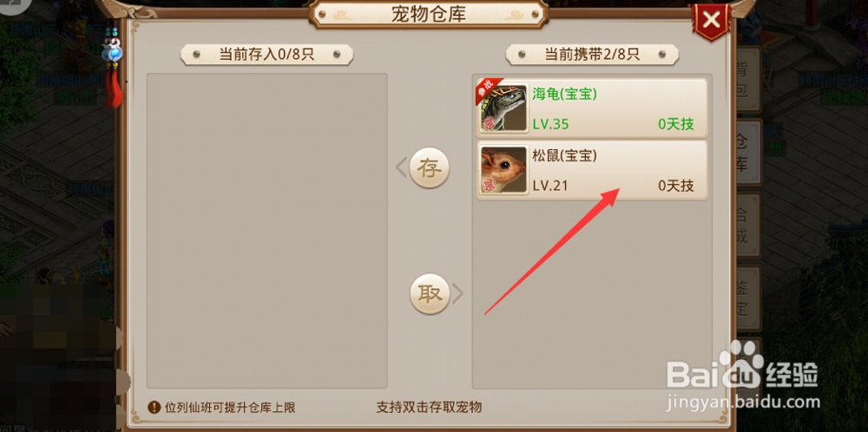Click the left chevron beside 存

[401, 168]
